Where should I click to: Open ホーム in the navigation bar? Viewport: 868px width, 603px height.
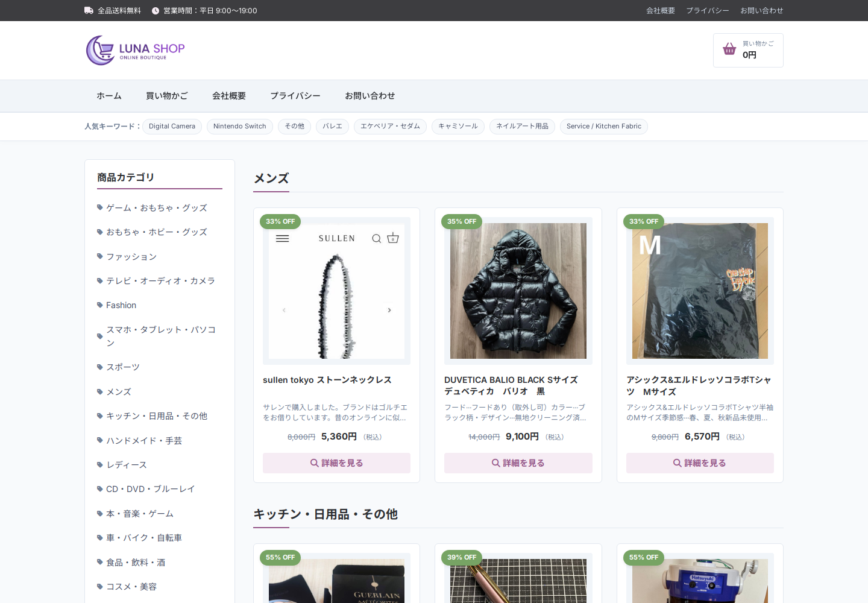[109, 96]
